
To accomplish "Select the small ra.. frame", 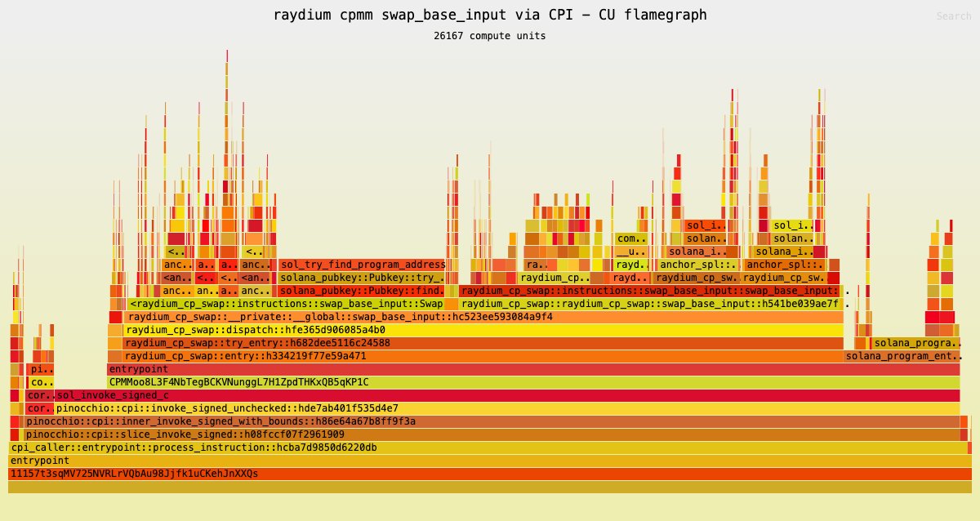I will tap(536, 265).
